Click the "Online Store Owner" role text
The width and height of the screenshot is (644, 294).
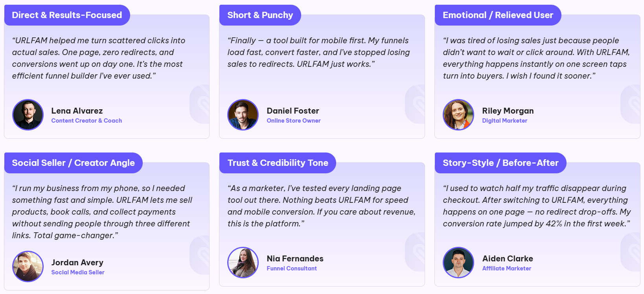click(294, 121)
